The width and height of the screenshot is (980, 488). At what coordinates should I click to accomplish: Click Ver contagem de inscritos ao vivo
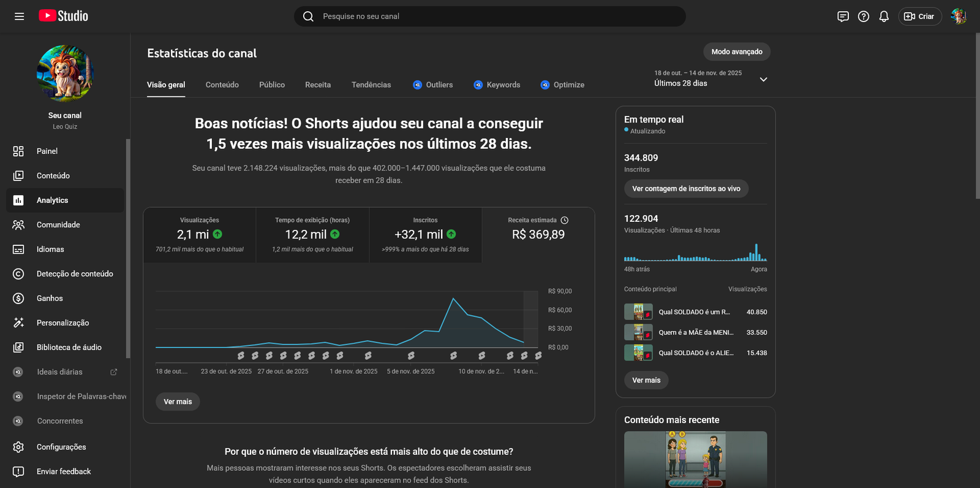(x=686, y=189)
